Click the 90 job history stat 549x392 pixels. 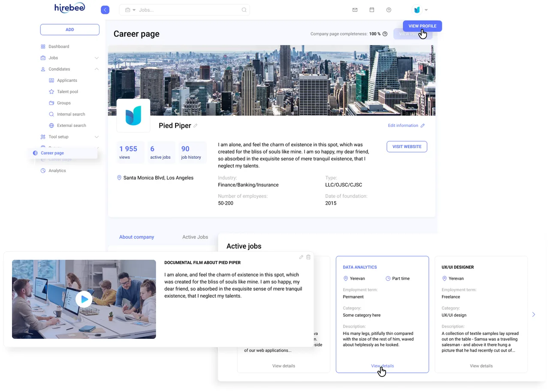(192, 152)
